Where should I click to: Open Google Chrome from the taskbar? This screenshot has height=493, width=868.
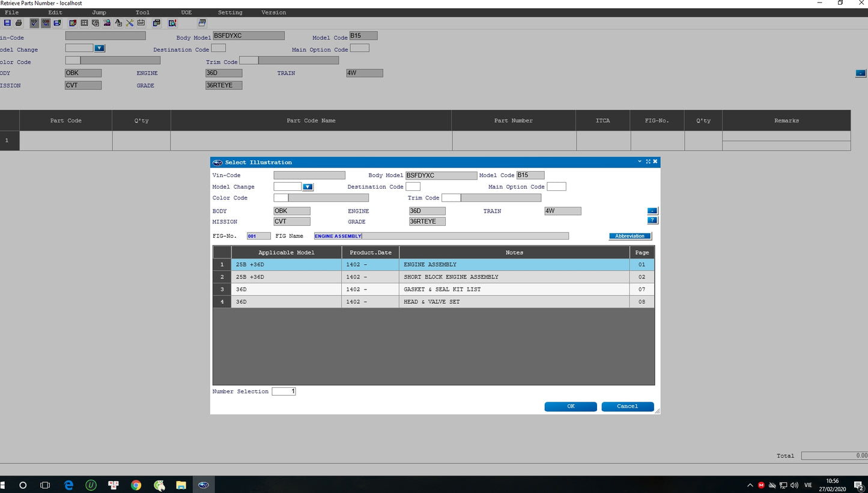coord(136,485)
